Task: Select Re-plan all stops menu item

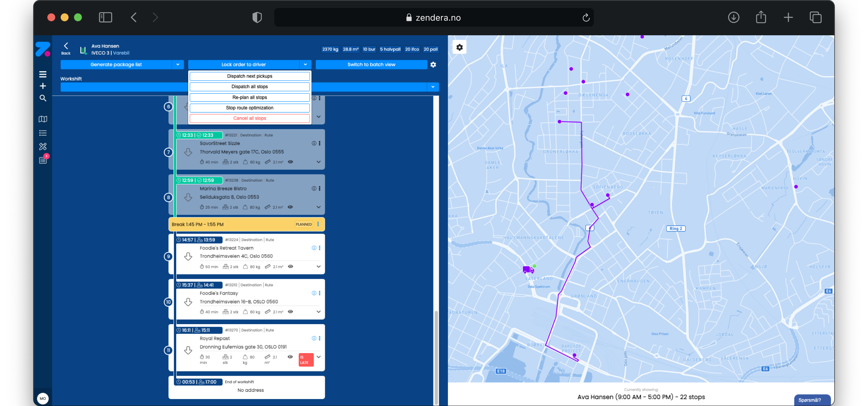Action: (x=249, y=97)
